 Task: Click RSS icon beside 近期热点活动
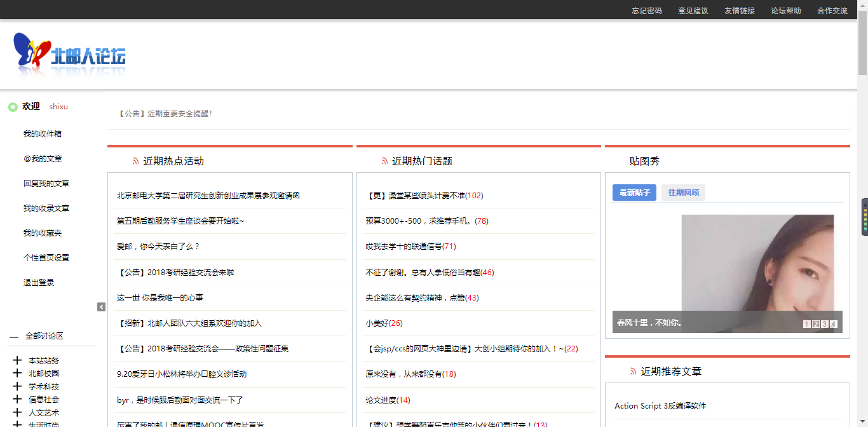pyautogui.click(x=135, y=161)
